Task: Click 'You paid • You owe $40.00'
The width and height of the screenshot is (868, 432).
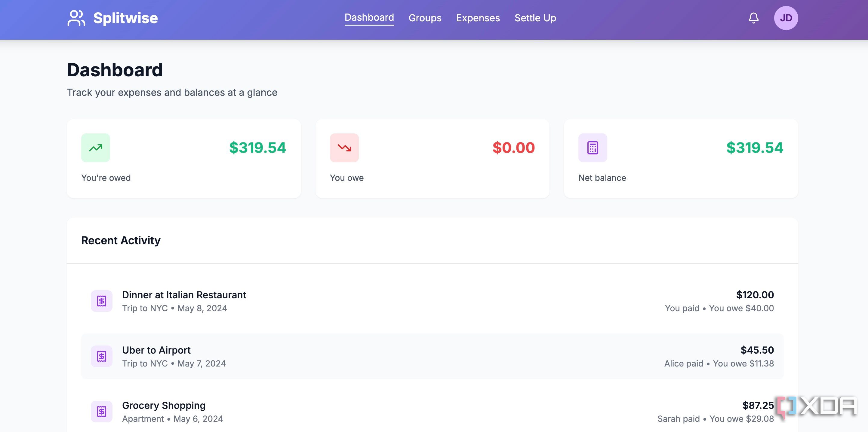Action: tap(719, 308)
